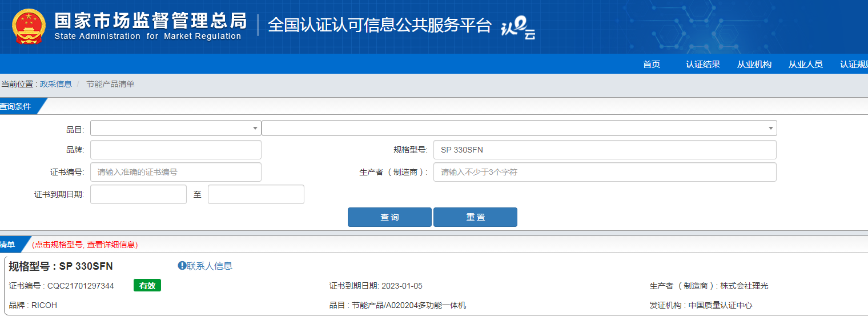Click the 政采信息 breadcrumb link
This screenshot has width=868, height=316.
coord(56,84)
